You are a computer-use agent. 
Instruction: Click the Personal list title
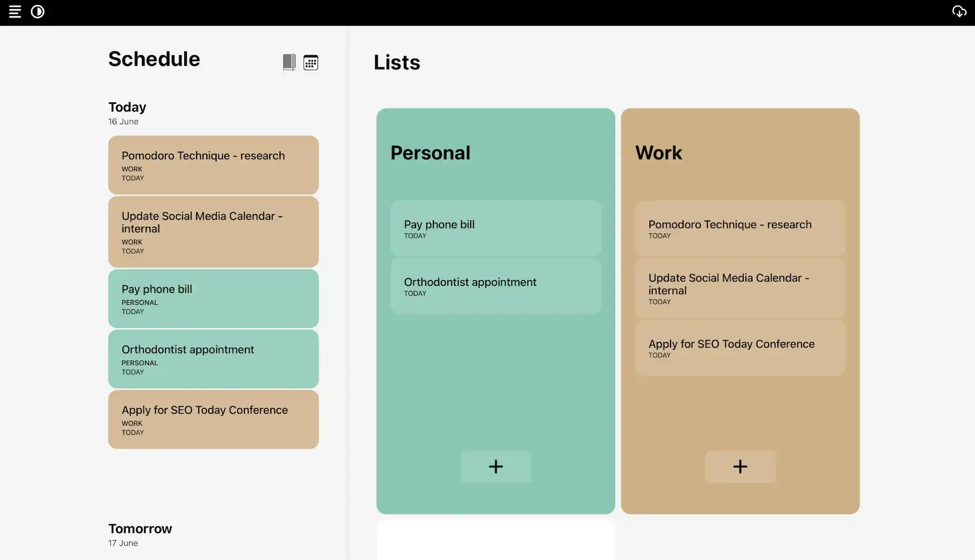(x=431, y=153)
